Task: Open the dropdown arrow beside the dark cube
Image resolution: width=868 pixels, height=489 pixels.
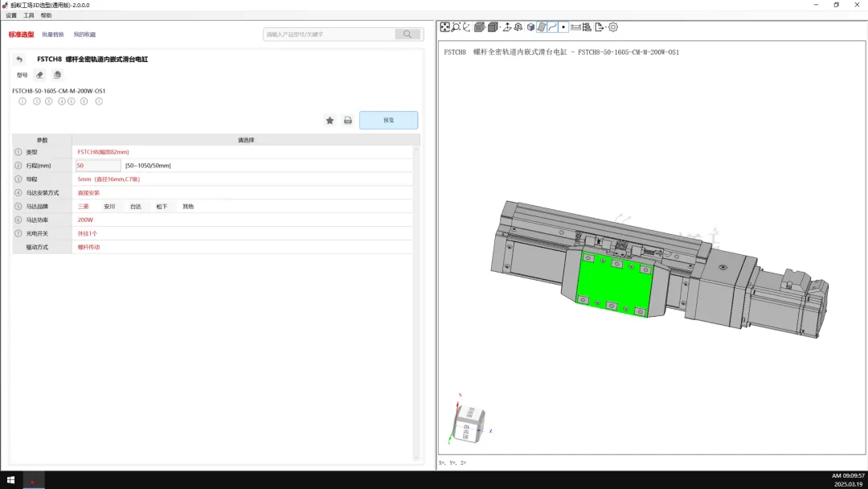Action: tap(501, 27)
